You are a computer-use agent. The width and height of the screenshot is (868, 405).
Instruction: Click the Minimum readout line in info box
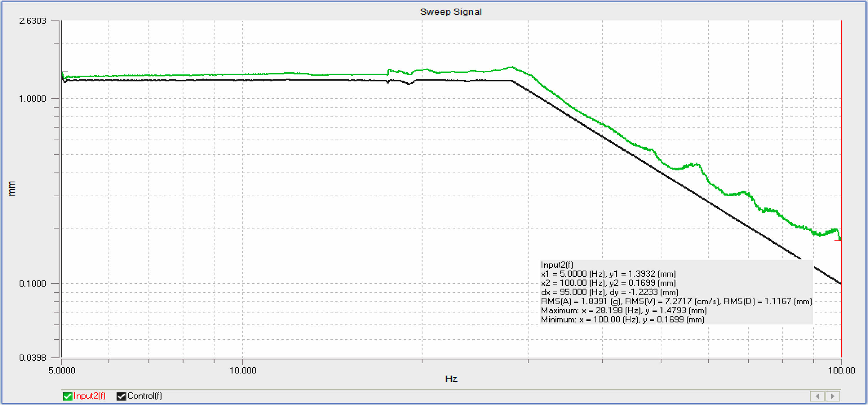point(623,319)
